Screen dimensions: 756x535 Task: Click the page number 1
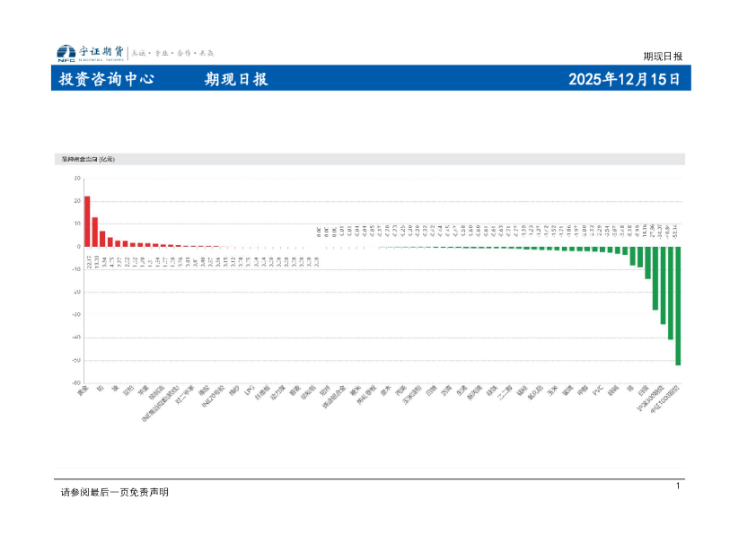coord(677,487)
